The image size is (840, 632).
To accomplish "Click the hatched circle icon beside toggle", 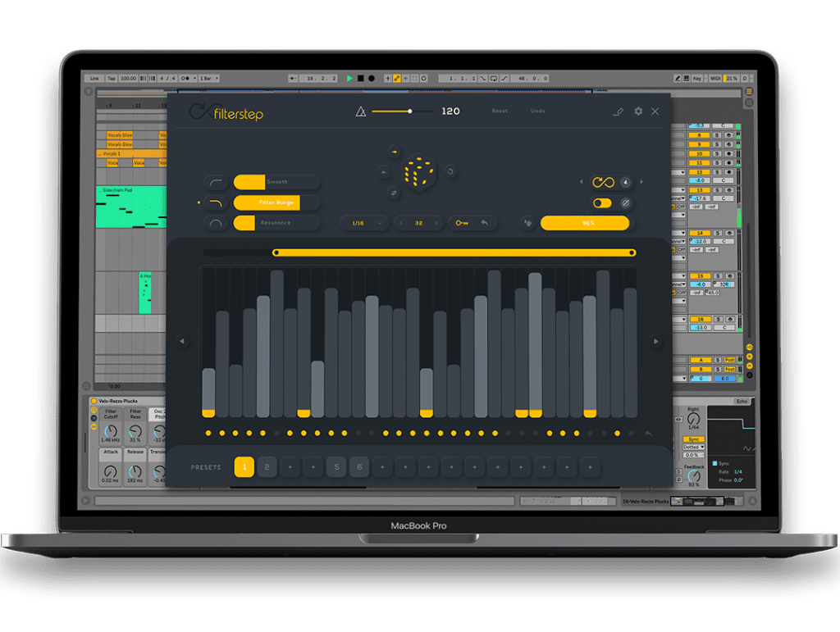I will pyautogui.click(x=625, y=202).
